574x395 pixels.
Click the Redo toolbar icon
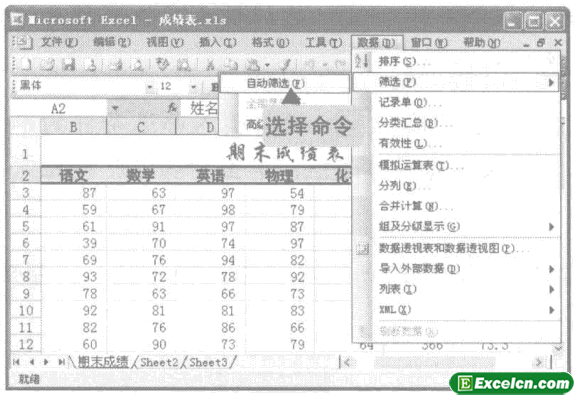pyautogui.click(x=339, y=65)
